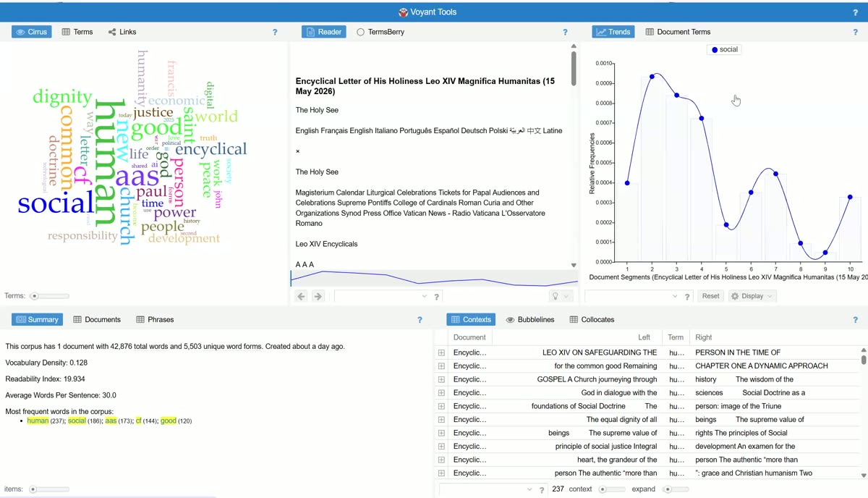Viewport: 868px width, 498px height.
Task: Switch to the Bubblelines tab
Action: point(530,319)
